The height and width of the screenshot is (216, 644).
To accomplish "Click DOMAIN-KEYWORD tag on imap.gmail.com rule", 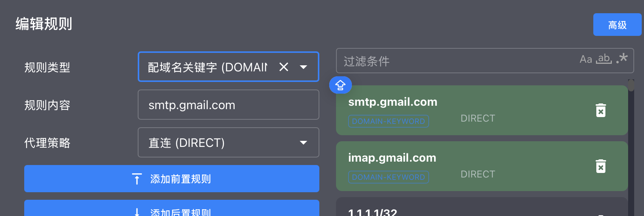I will point(389,177).
